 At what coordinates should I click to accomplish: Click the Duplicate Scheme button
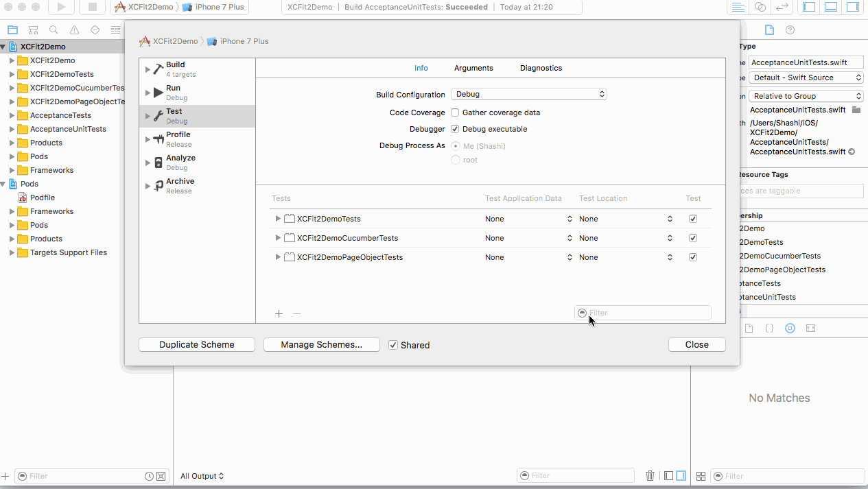pos(197,345)
